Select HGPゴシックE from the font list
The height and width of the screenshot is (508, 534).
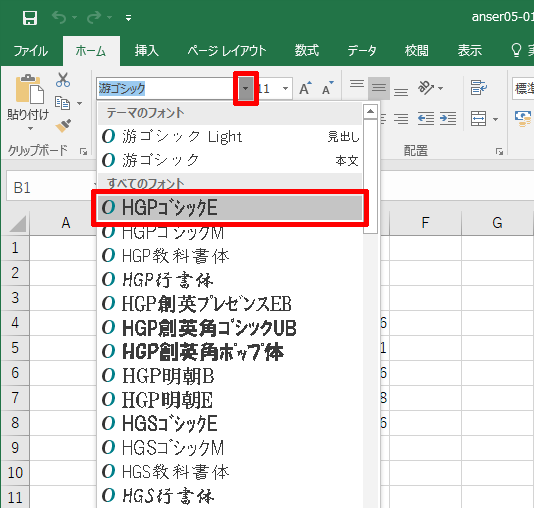pos(230,207)
